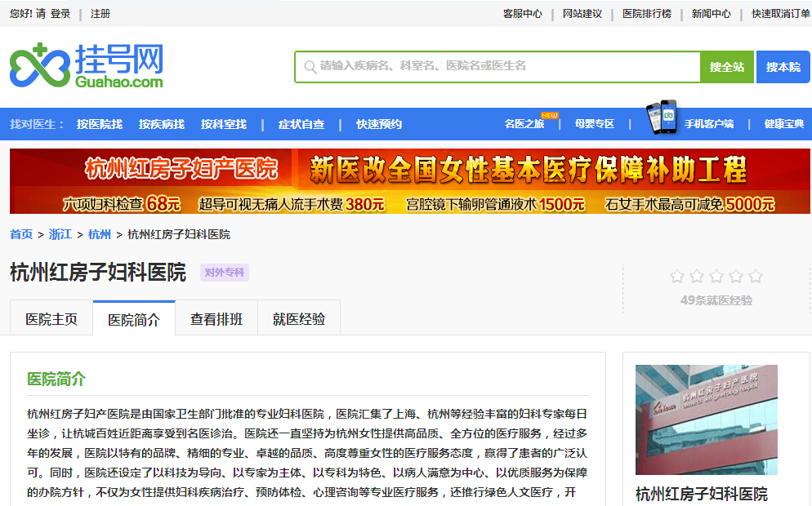Open 手机客户端 navigation link

point(709,124)
